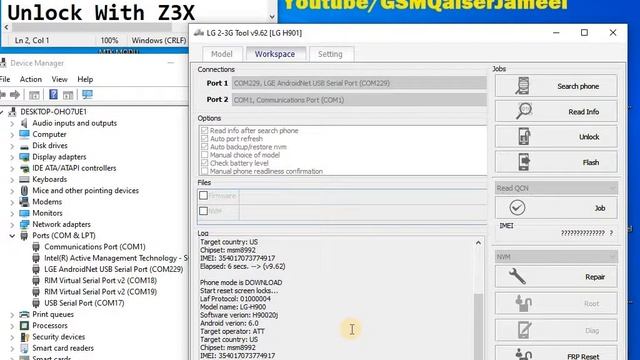Tick the Firmware file checkbox
This screenshot has width=640, height=360.
pyautogui.click(x=203, y=195)
